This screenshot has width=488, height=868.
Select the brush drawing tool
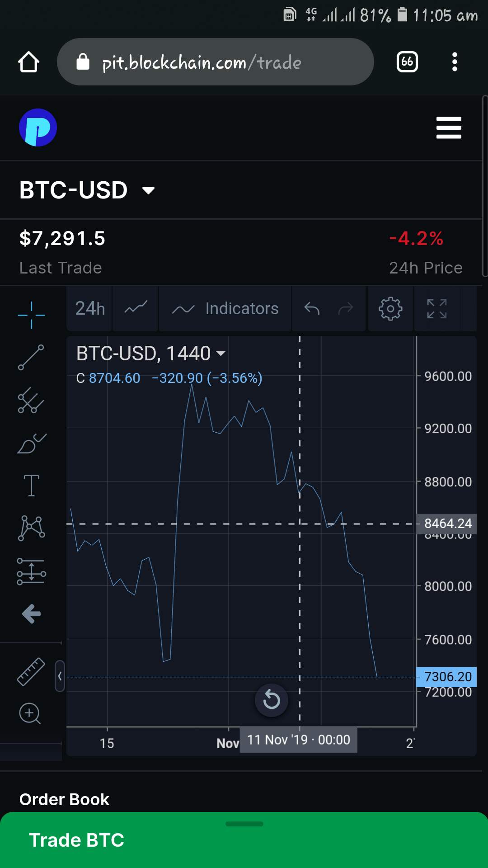coord(31,443)
